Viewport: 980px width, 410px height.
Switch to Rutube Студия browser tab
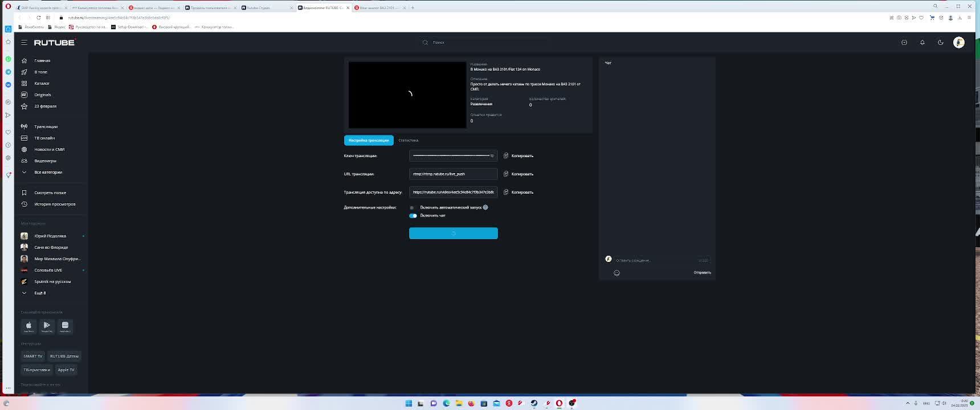[x=266, y=7]
